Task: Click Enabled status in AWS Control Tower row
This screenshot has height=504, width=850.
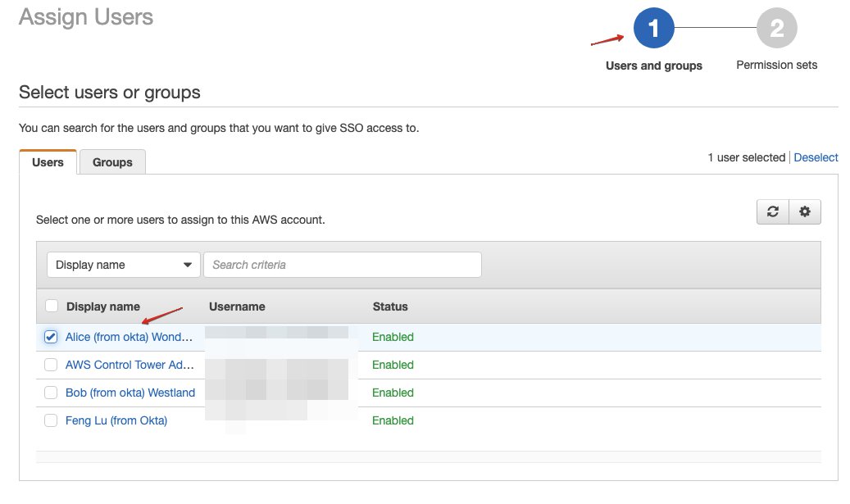Action: 393,365
